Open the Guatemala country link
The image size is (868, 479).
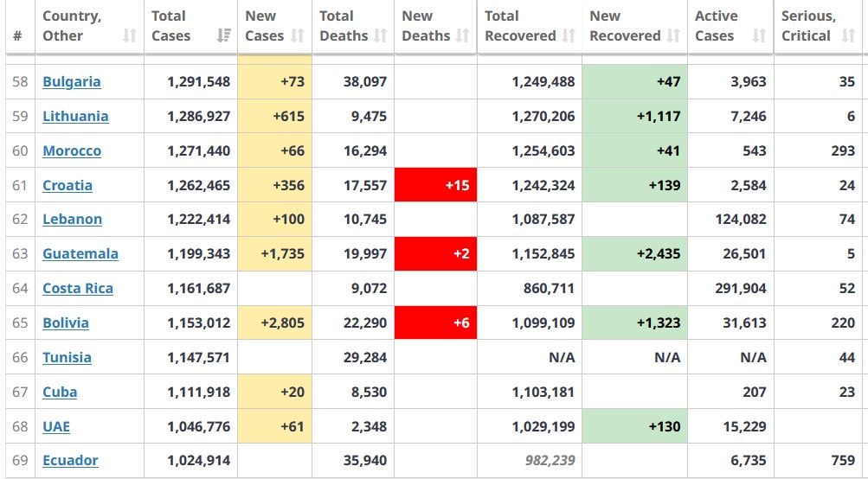[x=80, y=254]
